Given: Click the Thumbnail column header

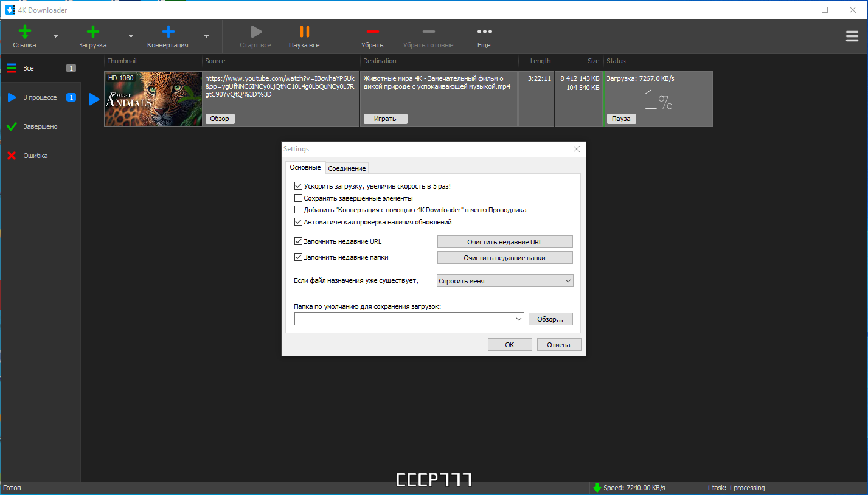Looking at the screenshot, I should 153,61.
